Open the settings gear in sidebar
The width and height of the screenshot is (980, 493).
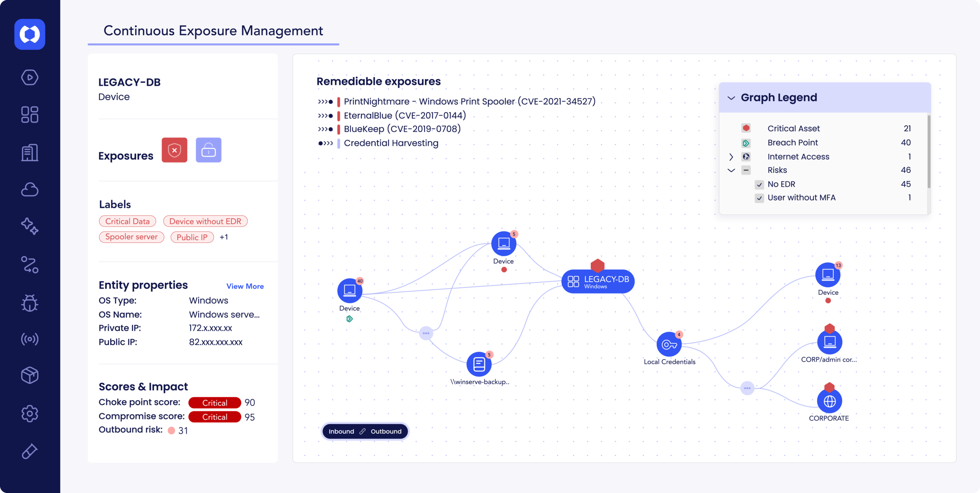[x=29, y=413]
